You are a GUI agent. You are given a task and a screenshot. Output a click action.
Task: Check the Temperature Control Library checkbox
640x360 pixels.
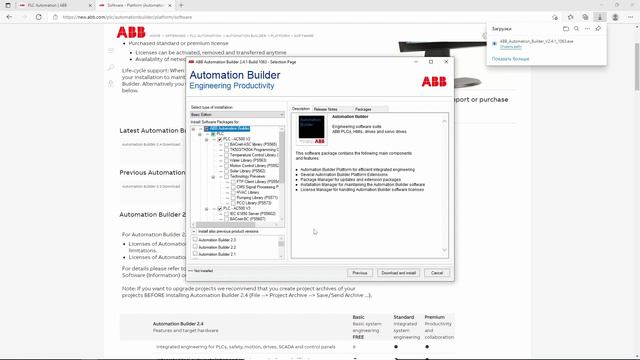point(227,155)
